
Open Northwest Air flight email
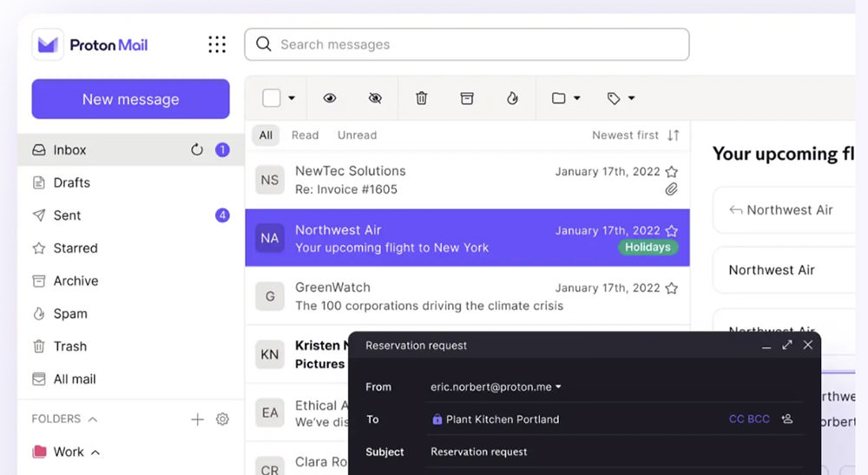[x=467, y=238]
